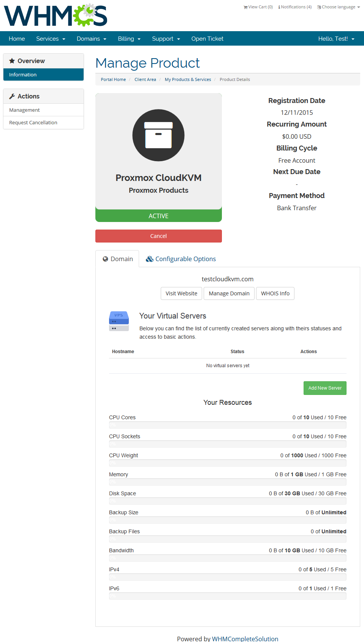Click the Your Resources heading

click(x=228, y=403)
